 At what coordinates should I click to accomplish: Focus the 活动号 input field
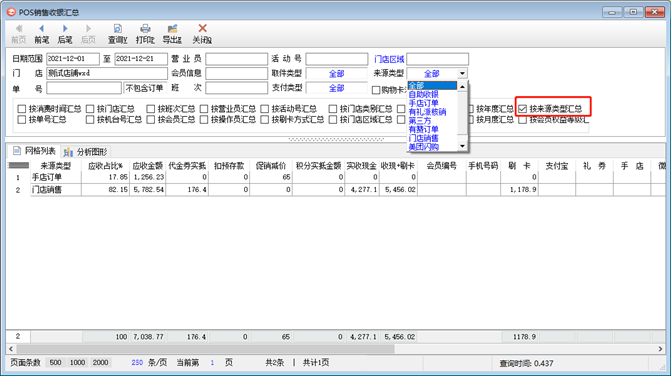337,59
